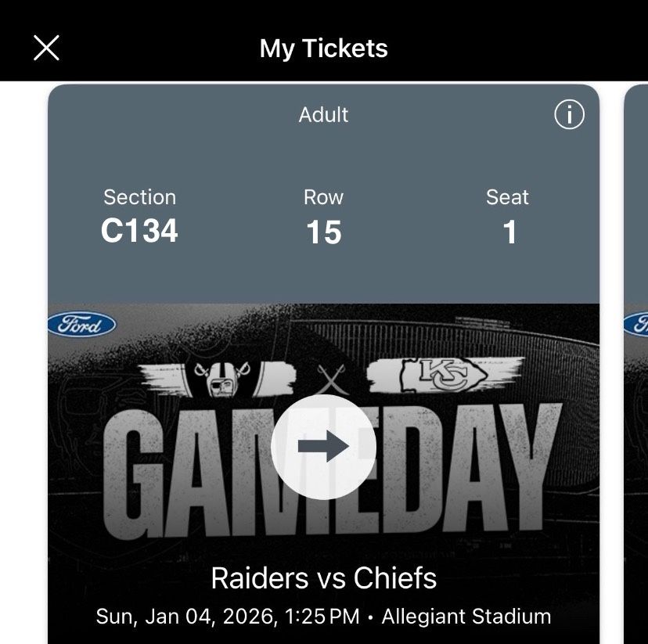Click the Ford logo on the ticket
This screenshot has height=644, width=648.
click(82, 324)
